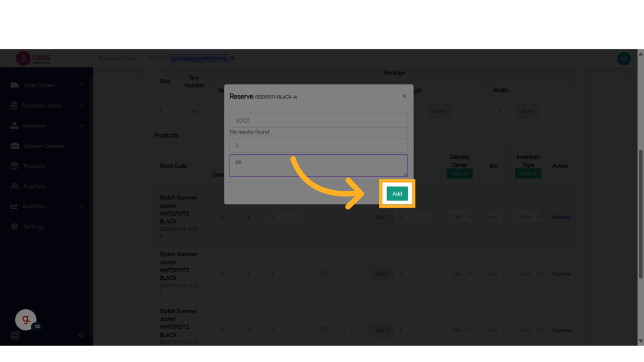
Task: Click the Products cube icon
Action: point(14,166)
